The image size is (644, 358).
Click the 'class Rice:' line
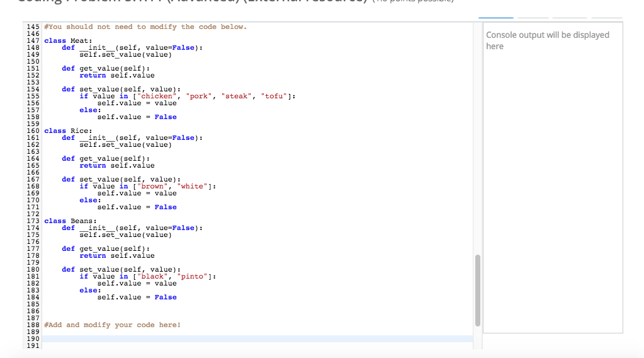point(68,130)
